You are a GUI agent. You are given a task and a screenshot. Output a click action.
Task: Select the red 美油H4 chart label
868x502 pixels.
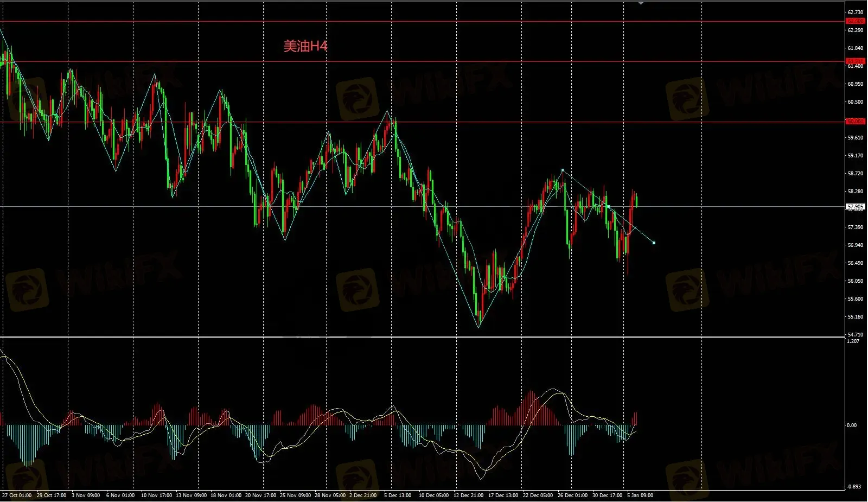click(305, 46)
